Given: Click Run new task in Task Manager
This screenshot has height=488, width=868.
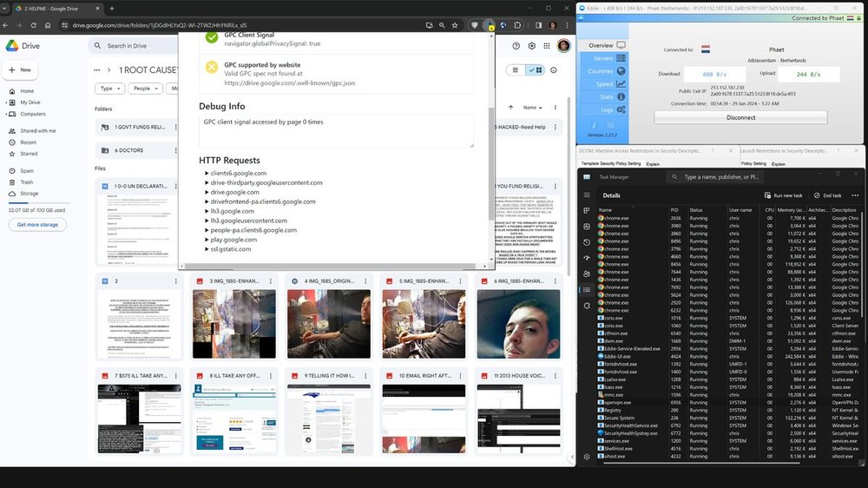Looking at the screenshot, I should click(x=783, y=195).
